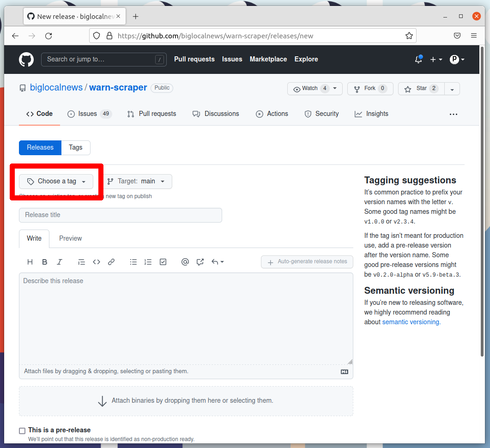Image resolution: width=490 pixels, height=448 pixels.
Task: Click the Search or jump to box
Action: (x=104, y=60)
